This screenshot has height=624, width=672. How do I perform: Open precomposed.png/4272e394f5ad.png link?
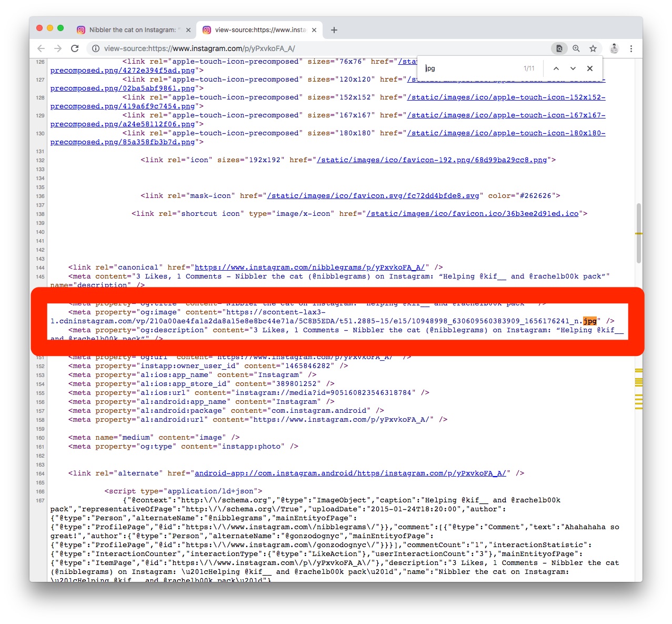pos(123,71)
